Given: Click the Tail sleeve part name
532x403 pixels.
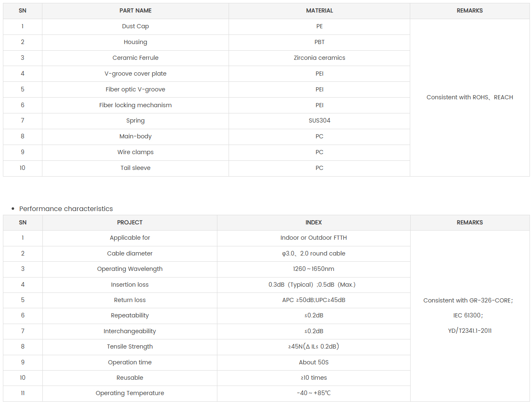Looking at the screenshot, I should click(135, 168).
